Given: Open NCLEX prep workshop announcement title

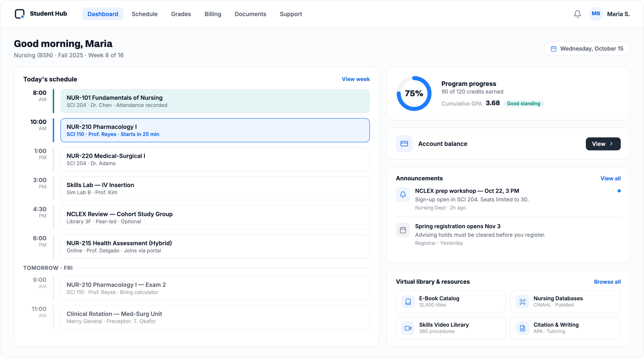Looking at the screenshot, I should (467, 191).
